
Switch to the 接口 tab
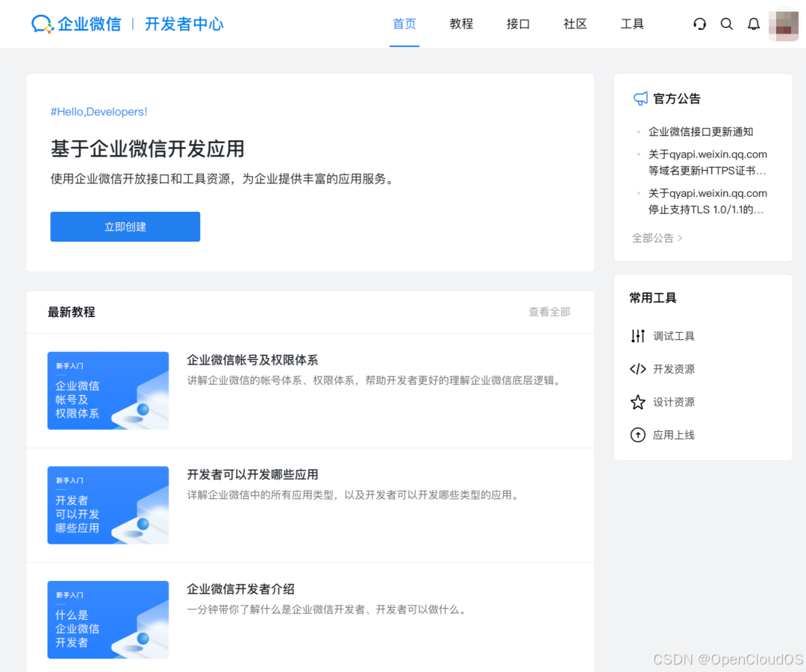[x=518, y=24]
